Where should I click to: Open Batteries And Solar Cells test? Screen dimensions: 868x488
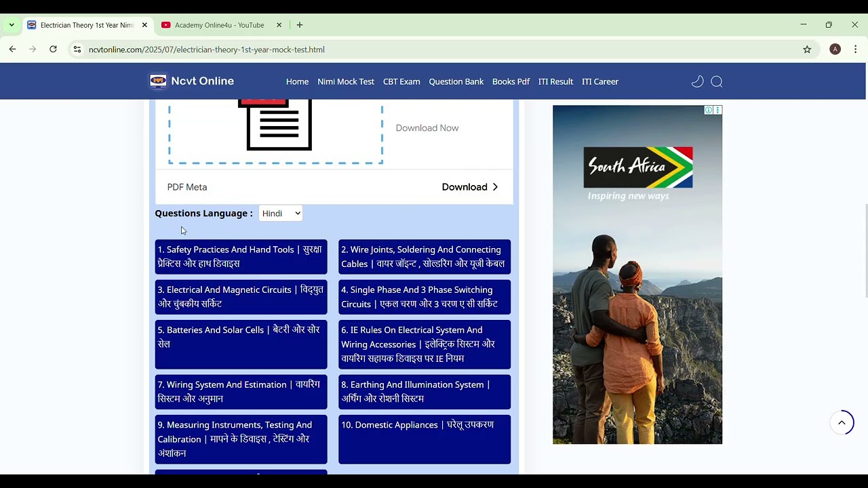(x=241, y=344)
